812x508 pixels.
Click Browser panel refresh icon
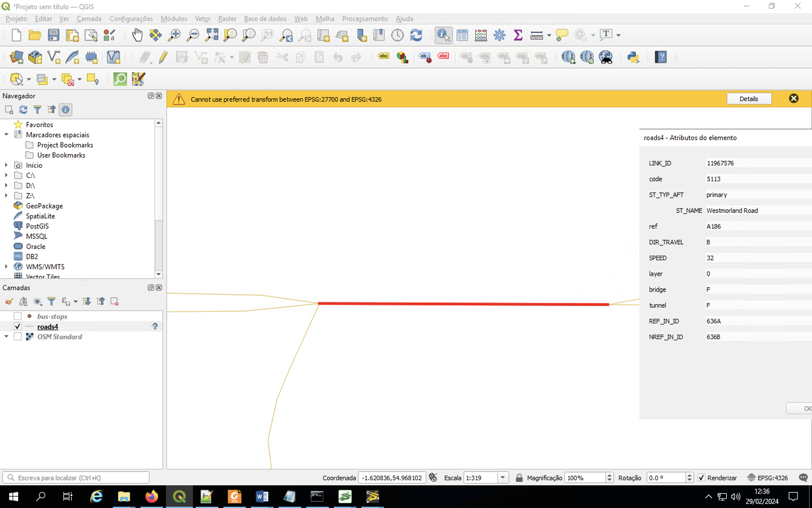(23, 110)
